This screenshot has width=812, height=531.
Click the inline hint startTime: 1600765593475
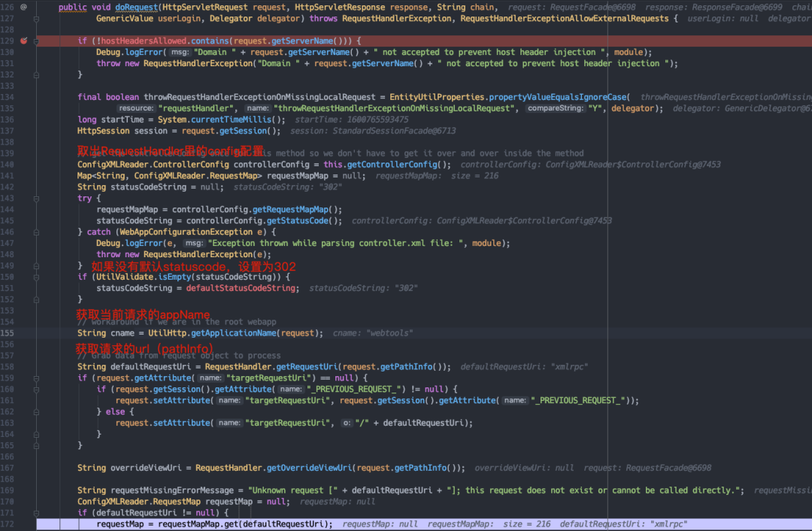click(x=352, y=120)
